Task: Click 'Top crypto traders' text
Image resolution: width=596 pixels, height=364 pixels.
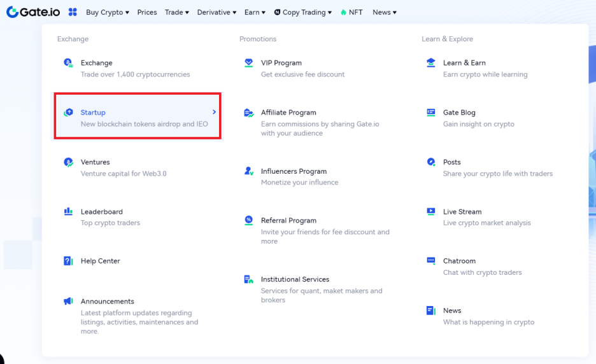Action: point(110,223)
